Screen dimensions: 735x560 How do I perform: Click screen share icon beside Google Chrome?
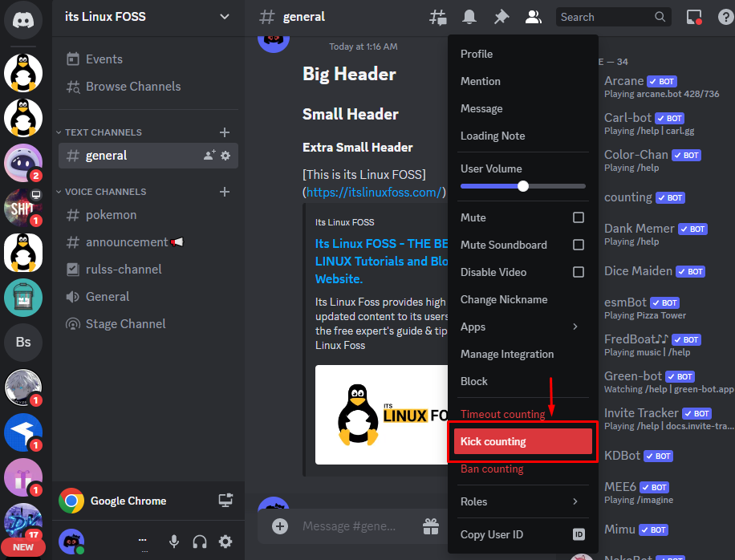(225, 501)
